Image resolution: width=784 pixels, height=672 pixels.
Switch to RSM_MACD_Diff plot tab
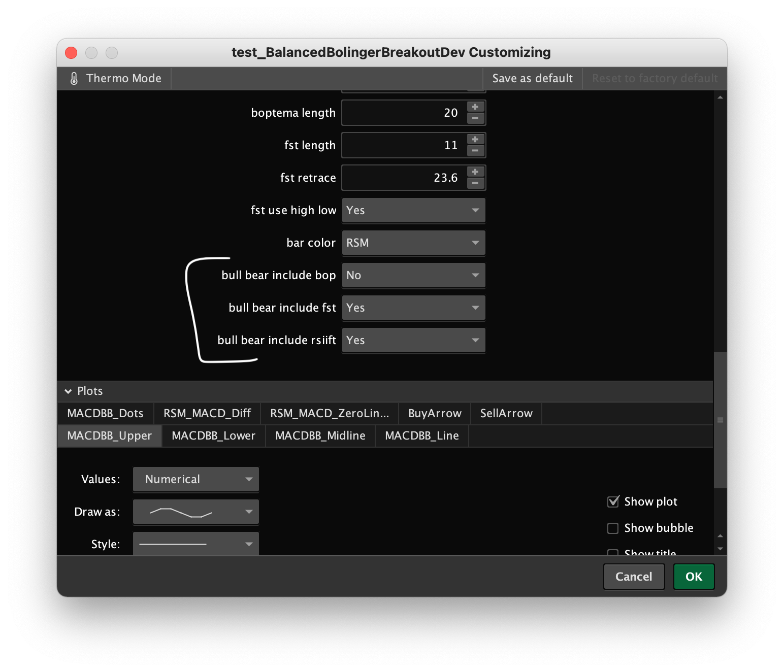(207, 414)
